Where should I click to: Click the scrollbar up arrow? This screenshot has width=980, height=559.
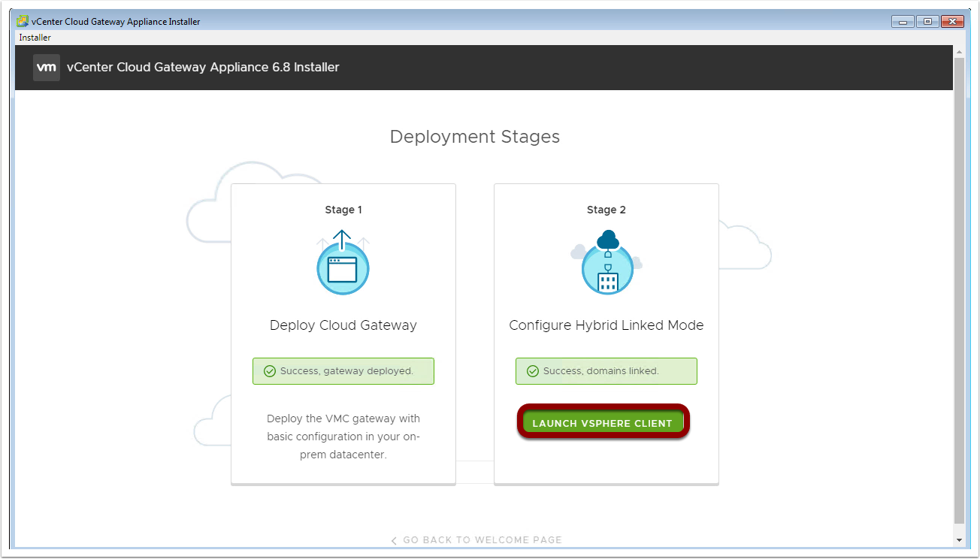(x=958, y=51)
